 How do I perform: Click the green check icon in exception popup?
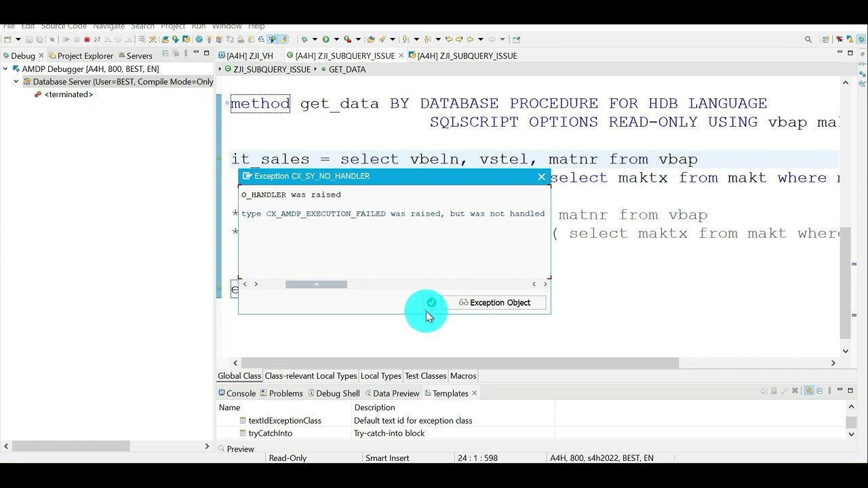(x=431, y=302)
